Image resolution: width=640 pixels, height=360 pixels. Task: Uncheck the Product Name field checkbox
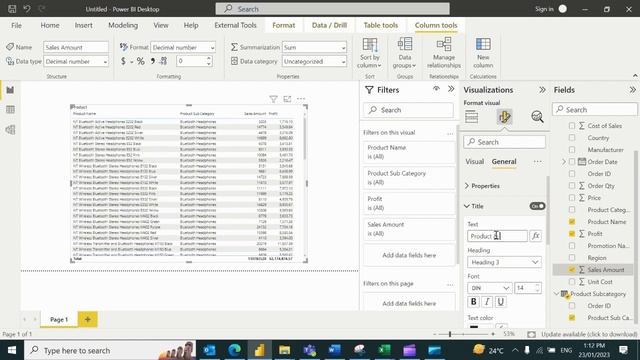572,222
